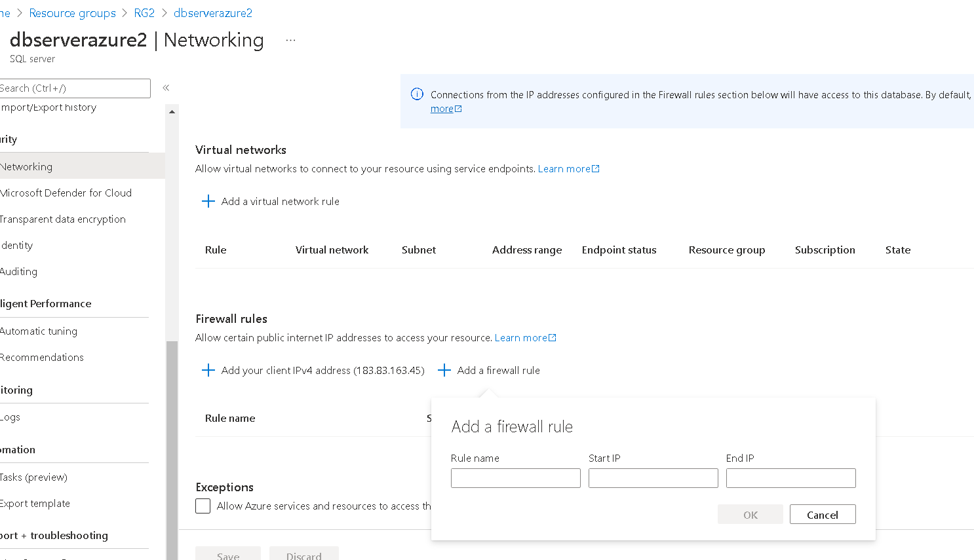Open Export template in the sidebar
Viewport: 974px width, 560px height.
click(x=35, y=503)
